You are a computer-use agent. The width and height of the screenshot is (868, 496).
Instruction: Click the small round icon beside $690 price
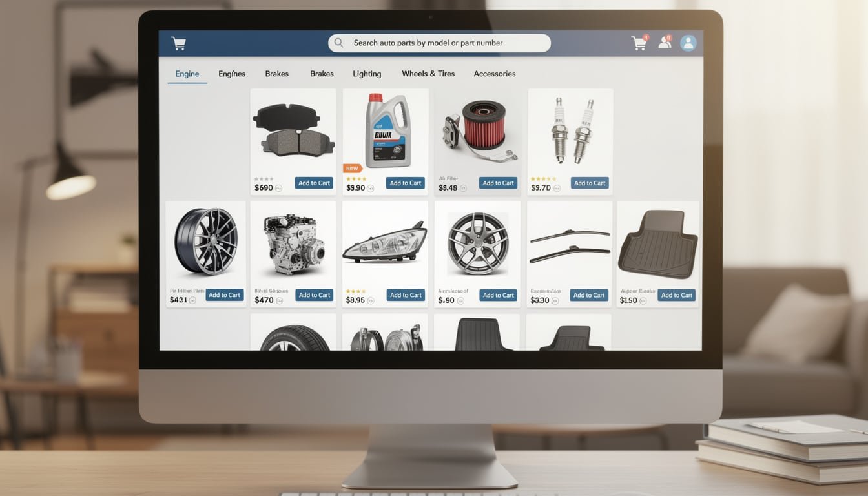(279, 189)
